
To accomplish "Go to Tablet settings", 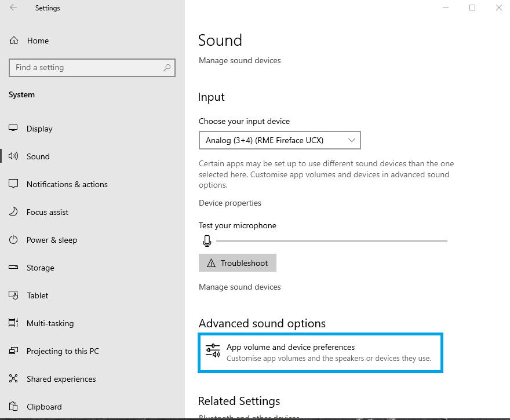I will (38, 295).
